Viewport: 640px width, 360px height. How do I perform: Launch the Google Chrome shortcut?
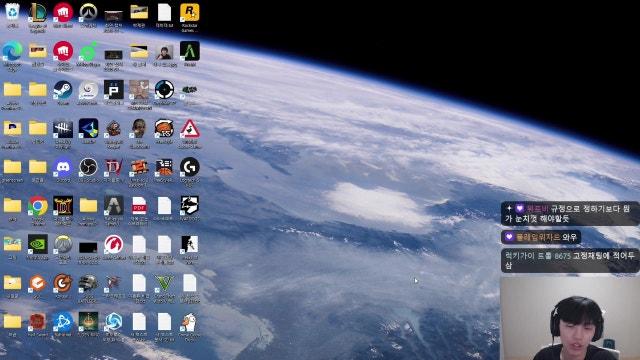tap(38, 206)
